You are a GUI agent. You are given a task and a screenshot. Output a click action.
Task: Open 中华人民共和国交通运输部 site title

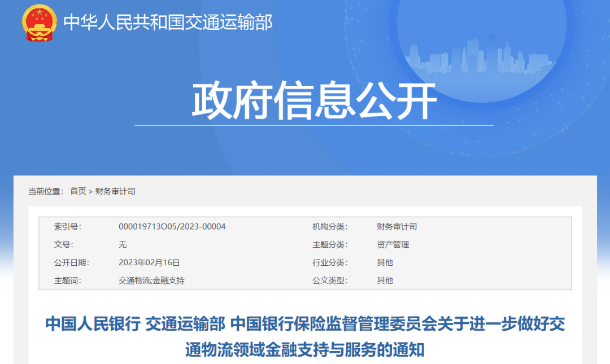pos(168,22)
